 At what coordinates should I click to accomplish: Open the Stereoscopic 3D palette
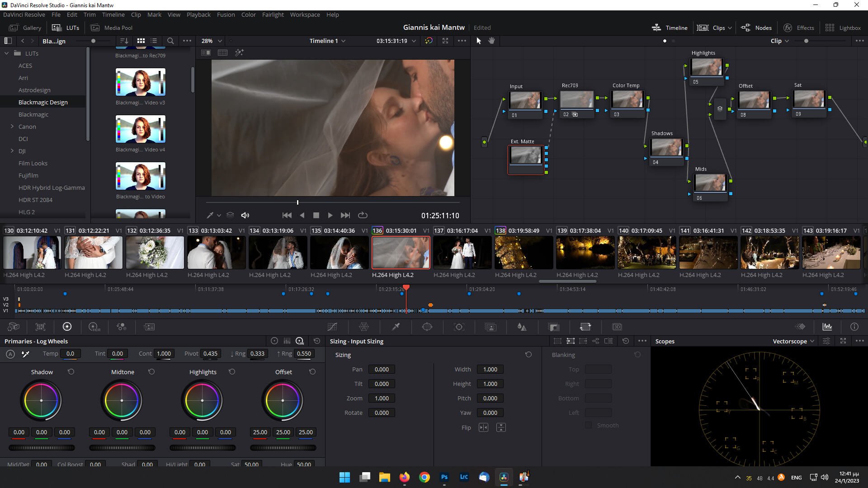pyautogui.click(x=617, y=327)
